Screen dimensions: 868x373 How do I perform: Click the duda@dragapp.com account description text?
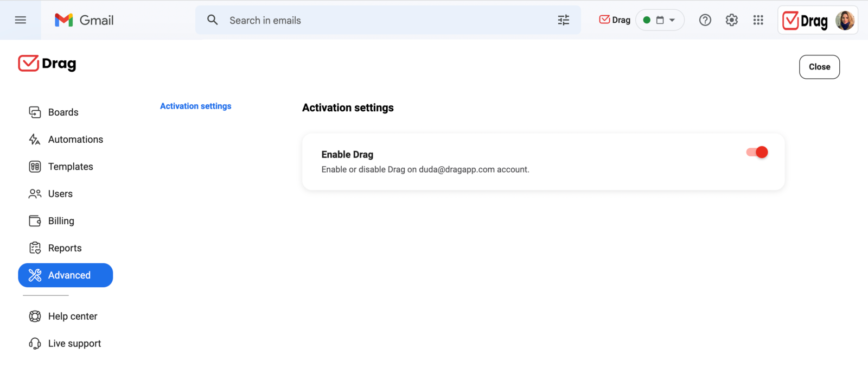[x=425, y=169]
